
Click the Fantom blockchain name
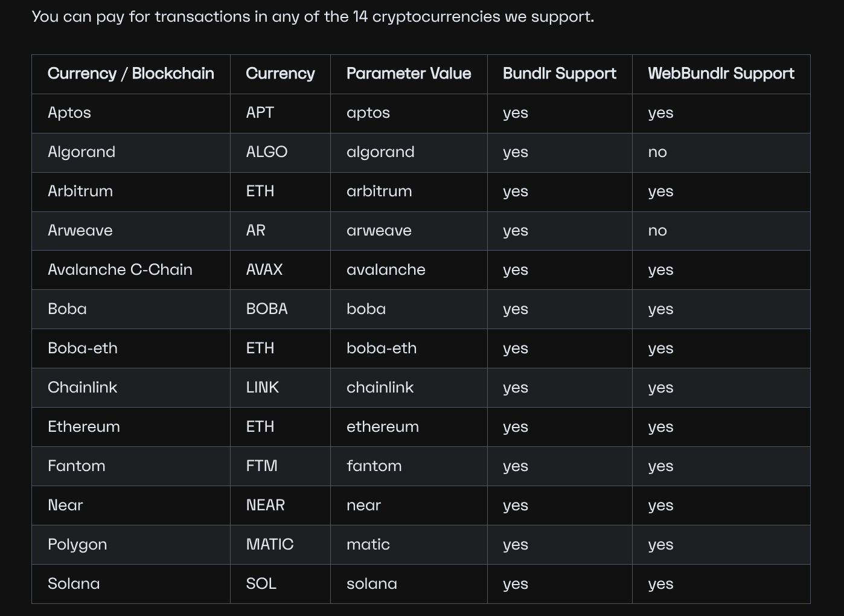point(77,466)
